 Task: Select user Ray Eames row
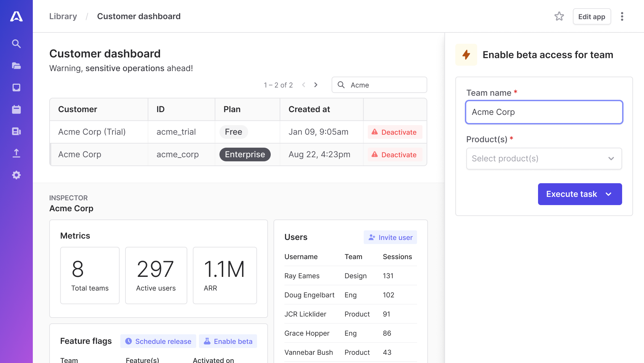(x=351, y=275)
